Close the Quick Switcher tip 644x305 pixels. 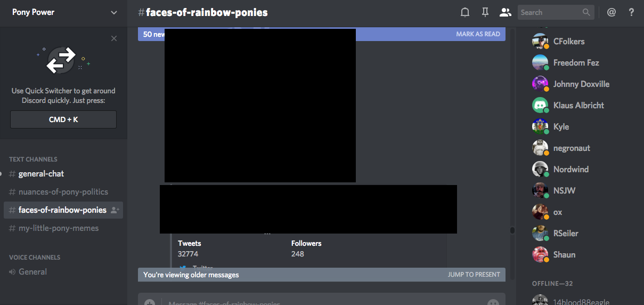click(113, 38)
